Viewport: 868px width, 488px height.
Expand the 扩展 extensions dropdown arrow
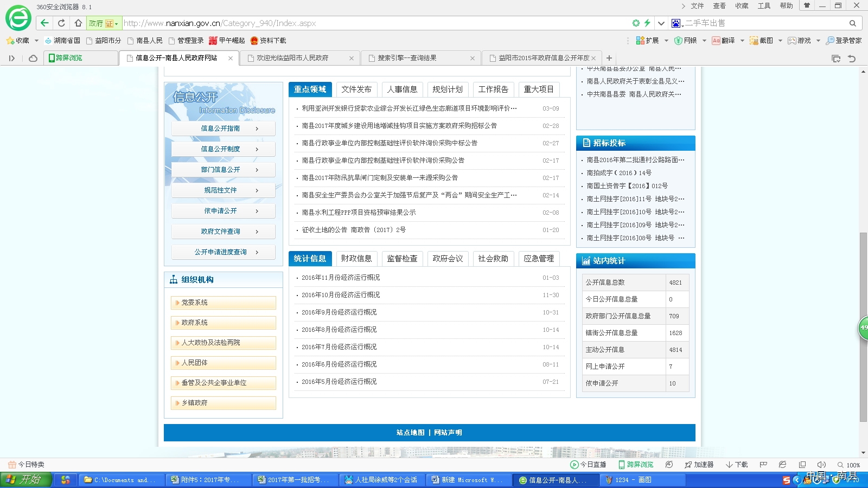tap(666, 41)
